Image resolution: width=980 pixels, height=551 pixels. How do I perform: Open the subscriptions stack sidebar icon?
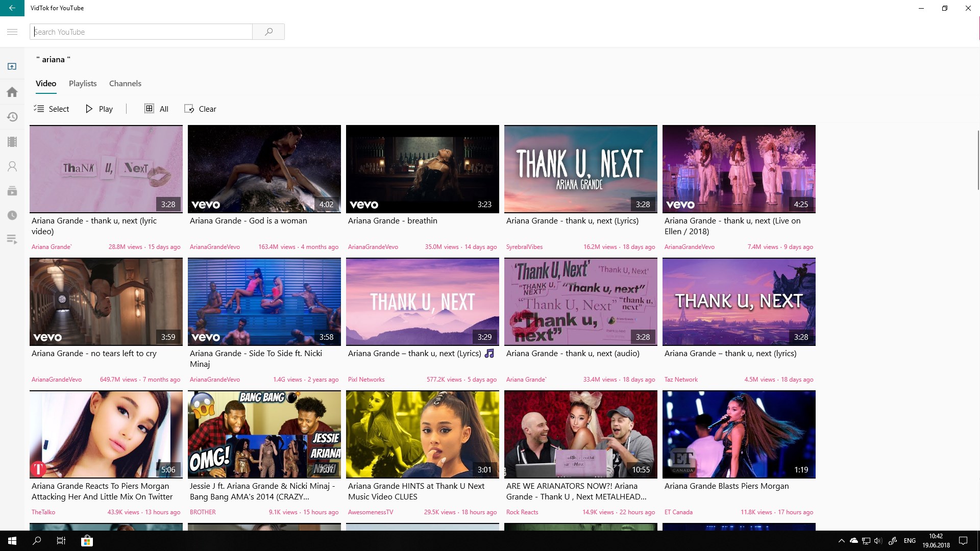coord(12,191)
